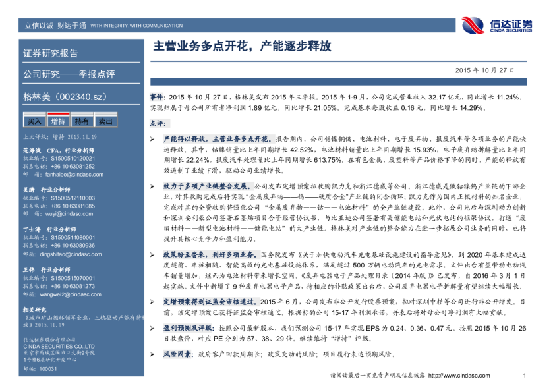
Task: Click the stock name 格林美 (002340.sz)
Action: coord(65,97)
